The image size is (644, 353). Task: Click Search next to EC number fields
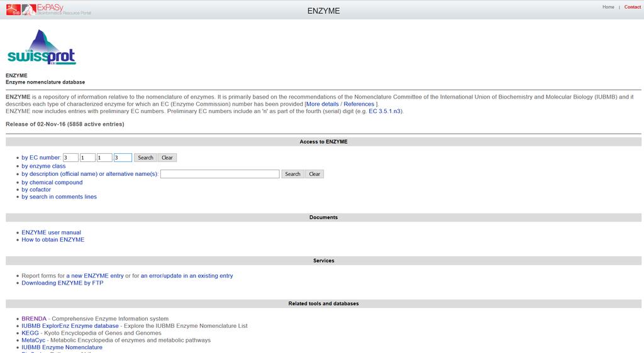coord(145,158)
